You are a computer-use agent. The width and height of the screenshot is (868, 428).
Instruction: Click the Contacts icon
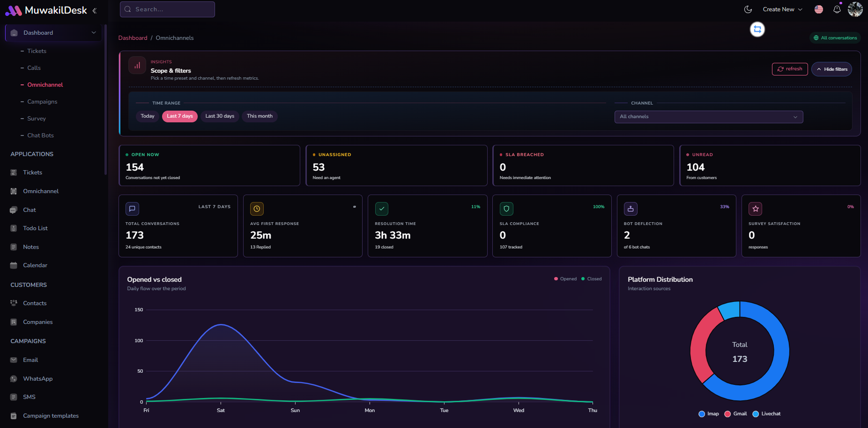pyautogui.click(x=14, y=303)
